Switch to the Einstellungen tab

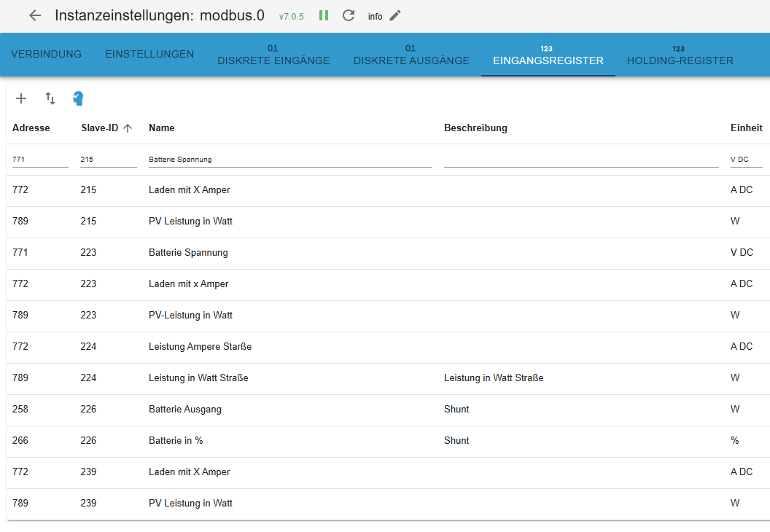click(149, 55)
